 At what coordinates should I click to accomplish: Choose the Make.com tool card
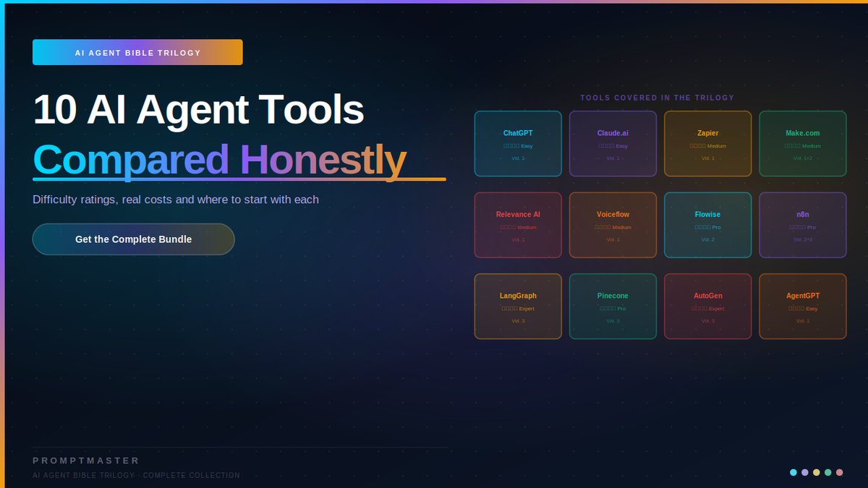pyautogui.click(x=803, y=144)
